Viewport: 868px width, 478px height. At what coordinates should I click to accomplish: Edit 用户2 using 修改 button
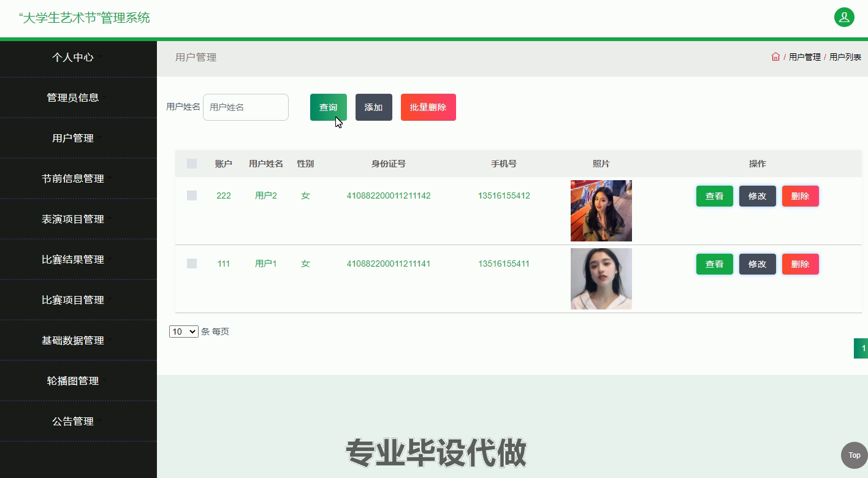758,196
